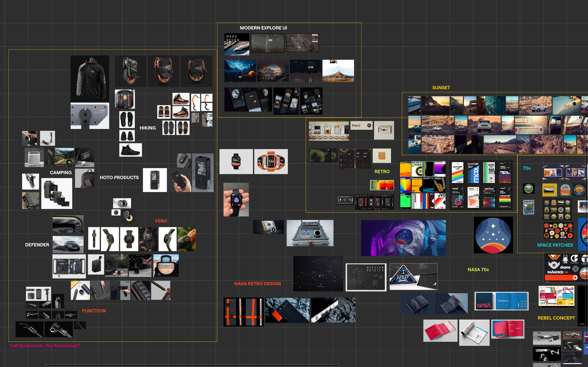Select the yellow SUNSET heading
Viewport: 588px width, 367px height.
pyautogui.click(x=441, y=88)
